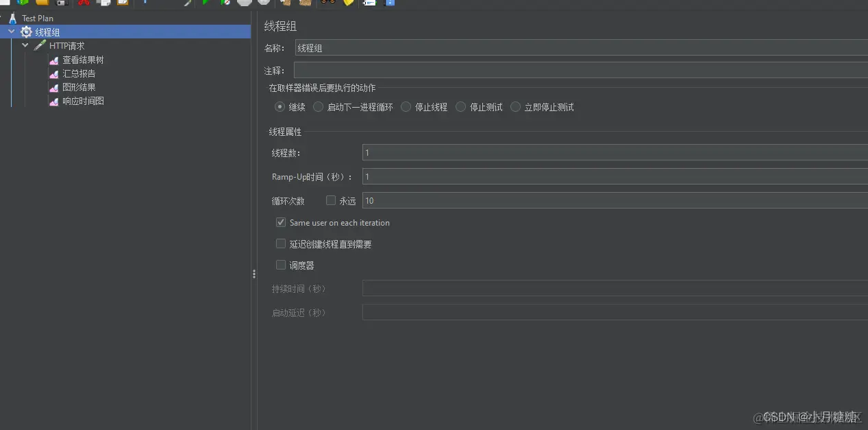
Task: Open the function helper dialog
Action: click(347, 3)
